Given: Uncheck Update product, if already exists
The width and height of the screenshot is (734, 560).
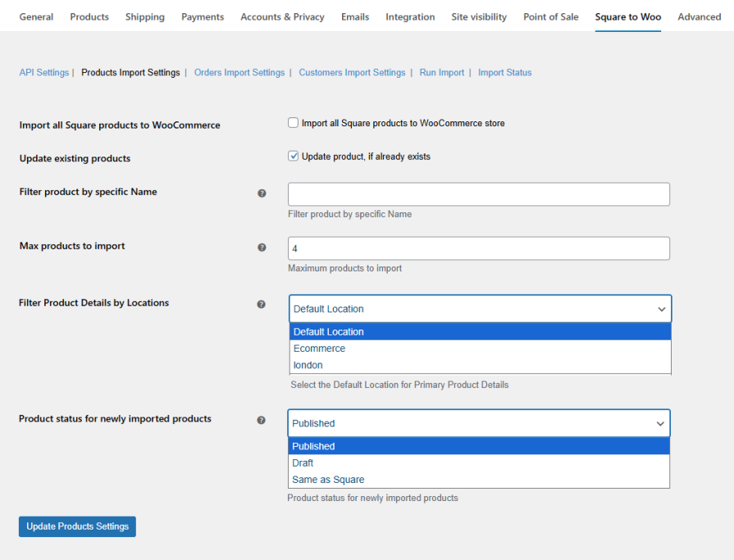Looking at the screenshot, I should (293, 155).
